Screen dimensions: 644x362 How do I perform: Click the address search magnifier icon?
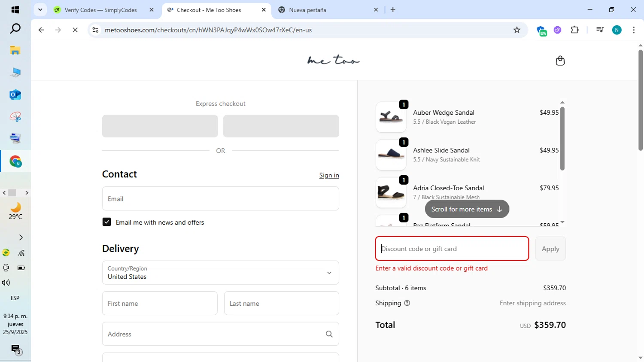coord(329,334)
